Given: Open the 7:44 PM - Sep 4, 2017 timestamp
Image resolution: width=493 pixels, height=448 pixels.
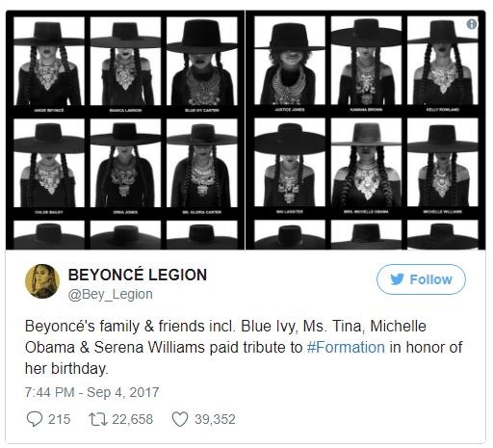Looking at the screenshot, I should point(91,392).
